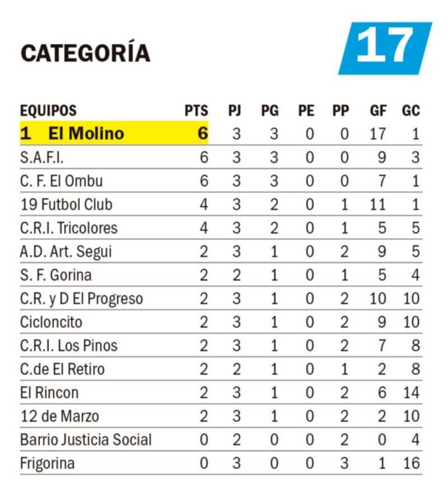Select the Frigorina team name
The image size is (448, 504).
(x=47, y=464)
